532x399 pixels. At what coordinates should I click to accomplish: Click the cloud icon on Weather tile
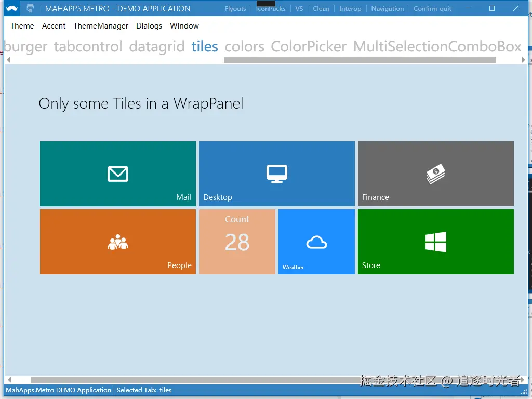[316, 242]
